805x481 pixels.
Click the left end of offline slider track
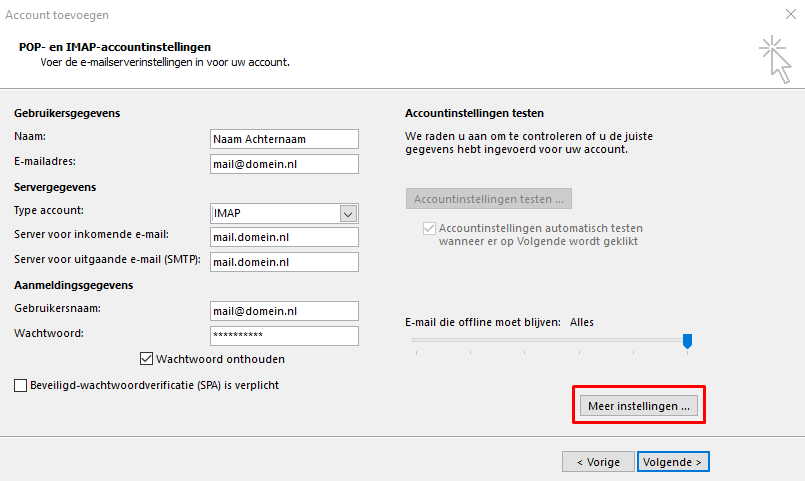pos(415,341)
